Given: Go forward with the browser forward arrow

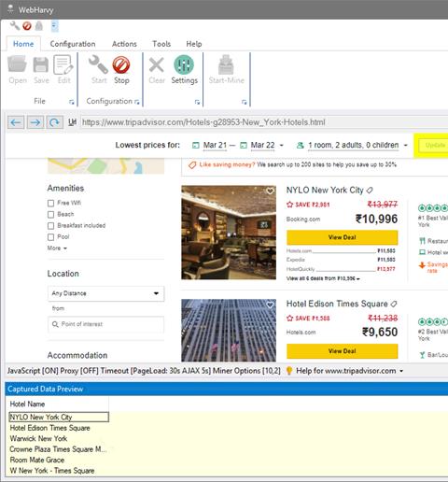Looking at the screenshot, I should tap(35, 122).
